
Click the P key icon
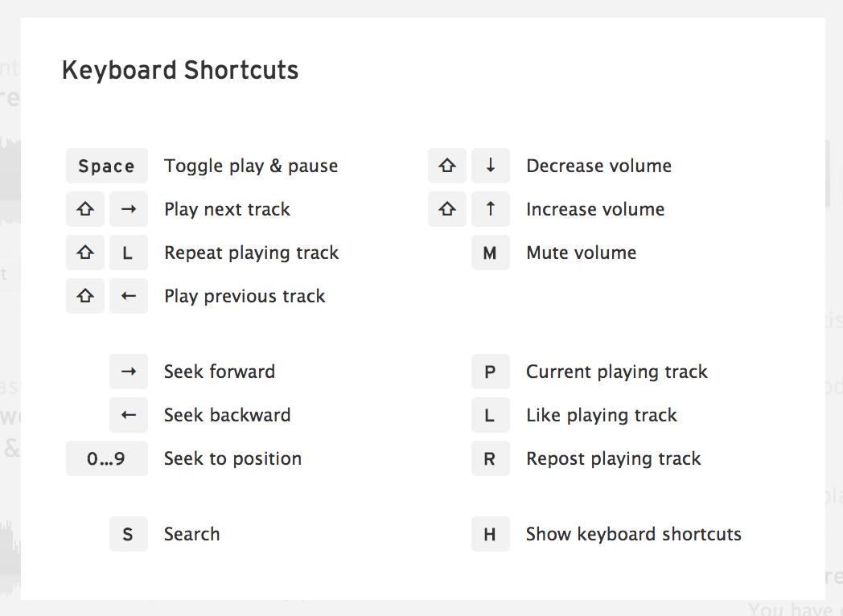(491, 372)
